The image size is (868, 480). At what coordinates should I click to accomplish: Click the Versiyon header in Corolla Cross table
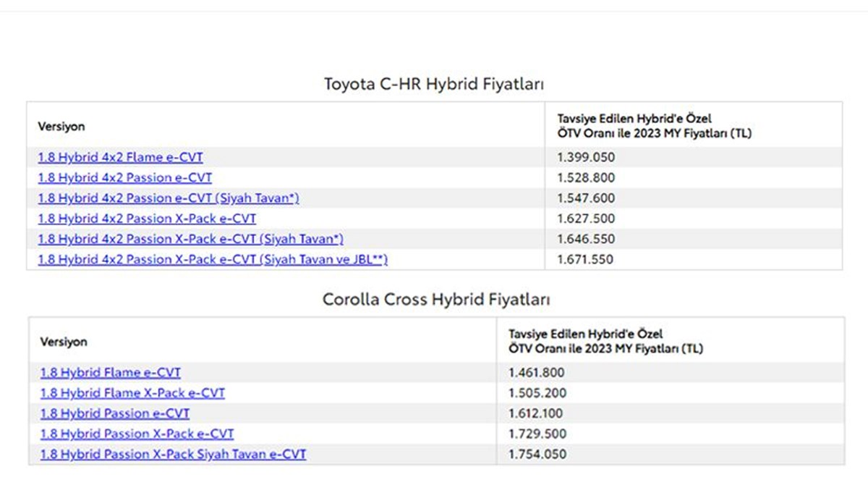point(64,342)
